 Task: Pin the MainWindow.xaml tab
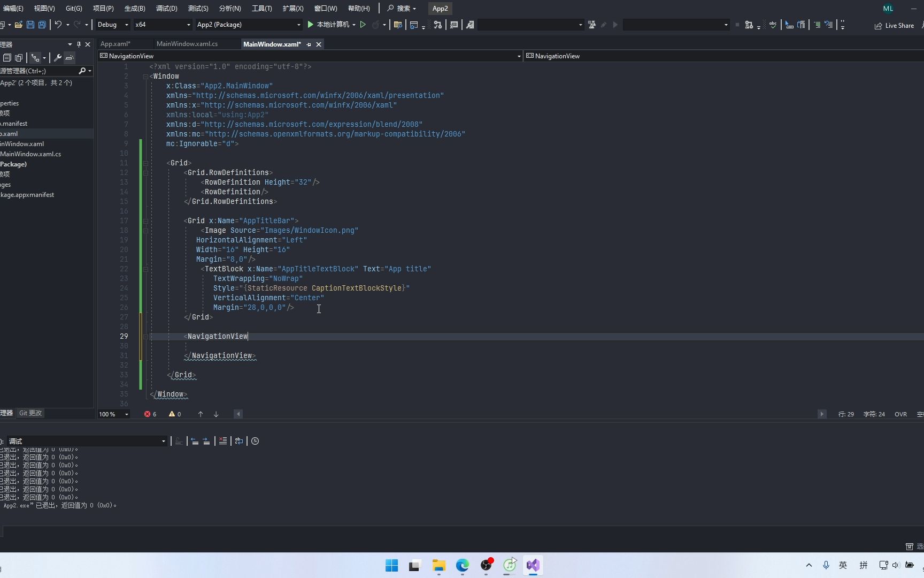click(309, 44)
